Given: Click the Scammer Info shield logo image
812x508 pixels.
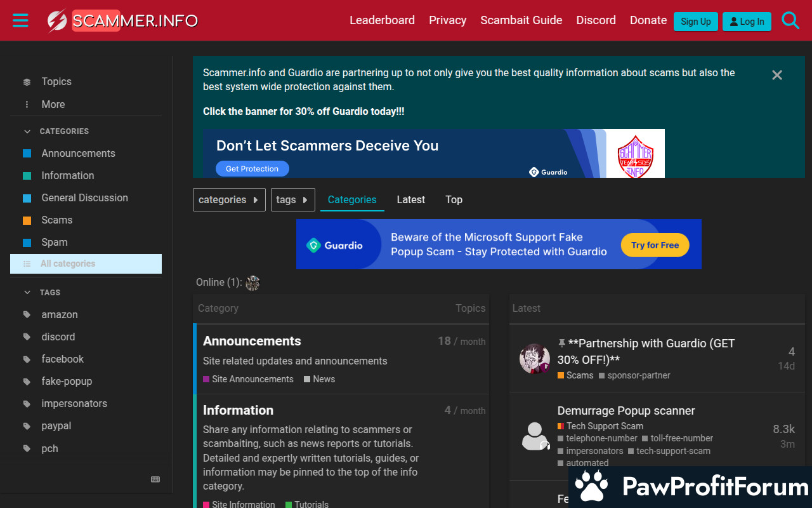Looking at the screenshot, I should (x=635, y=155).
